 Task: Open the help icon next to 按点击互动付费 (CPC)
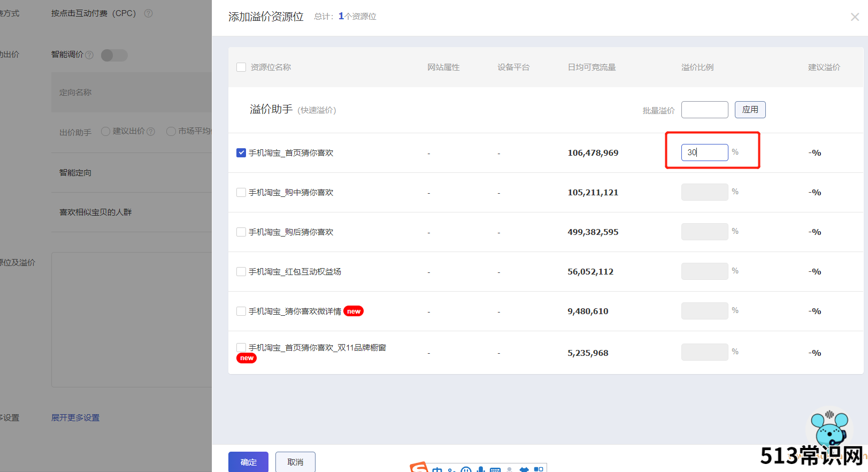(x=149, y=13)
